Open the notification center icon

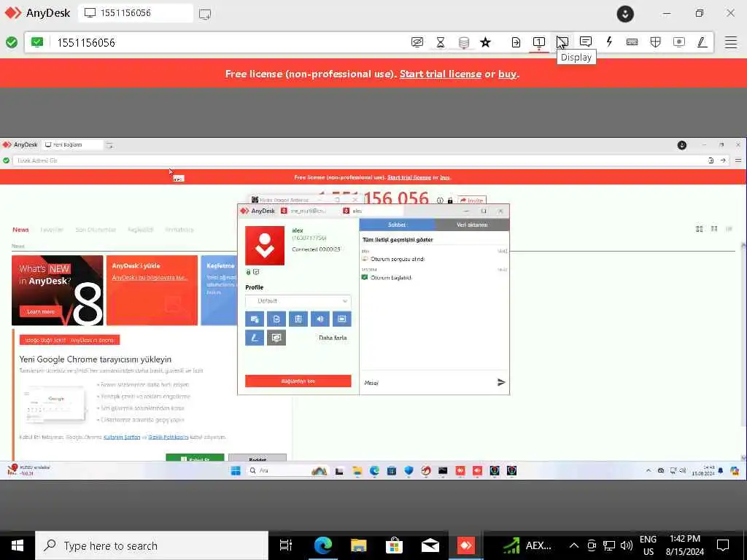point(723,545)
